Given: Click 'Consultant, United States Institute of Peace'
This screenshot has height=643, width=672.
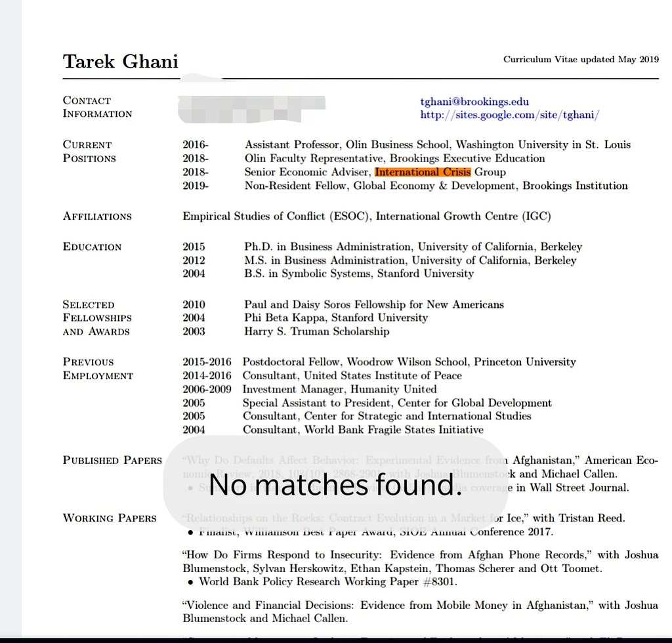Looking at the screenshot, I should tap(352, 376).
